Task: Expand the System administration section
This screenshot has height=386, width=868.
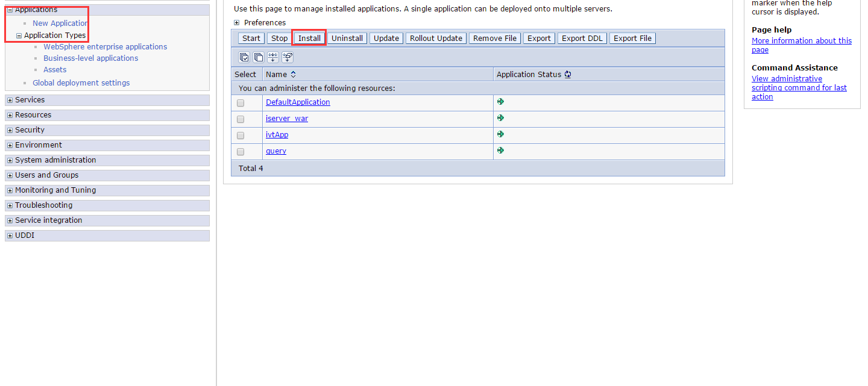Action: [x=10, y=161]
